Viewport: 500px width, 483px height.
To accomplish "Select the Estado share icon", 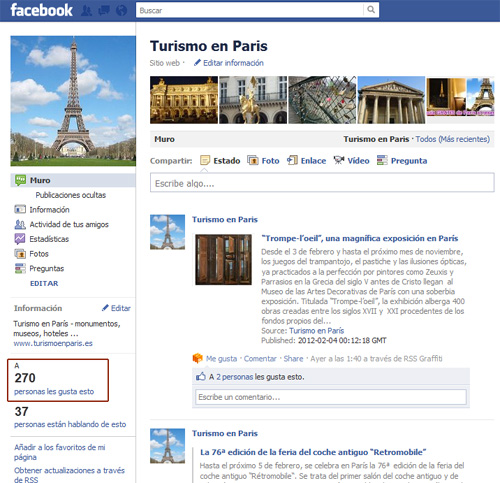I will (205, 160).
